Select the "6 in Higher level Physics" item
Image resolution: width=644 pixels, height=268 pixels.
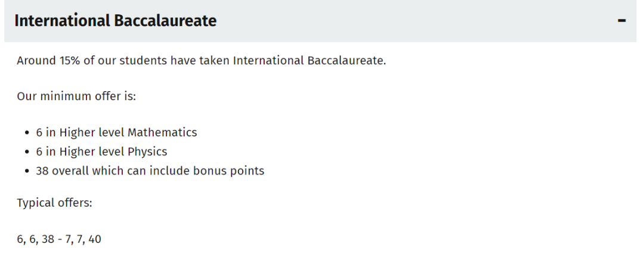tap(101, 151)
